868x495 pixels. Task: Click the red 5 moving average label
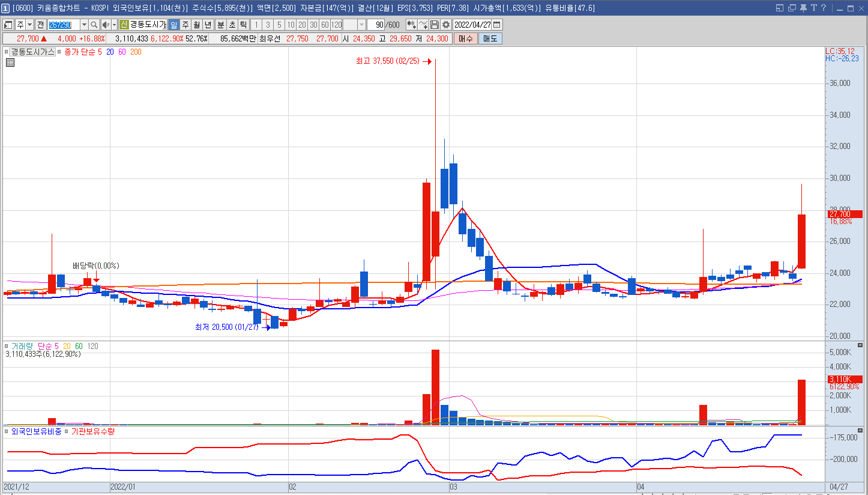click(100, 52)
